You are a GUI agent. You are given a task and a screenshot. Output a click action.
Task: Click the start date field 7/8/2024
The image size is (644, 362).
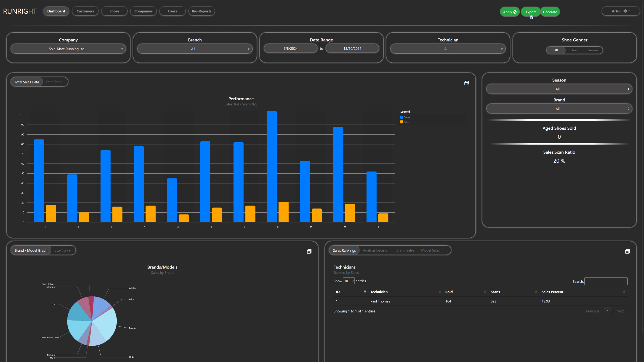tap(291, 49)
